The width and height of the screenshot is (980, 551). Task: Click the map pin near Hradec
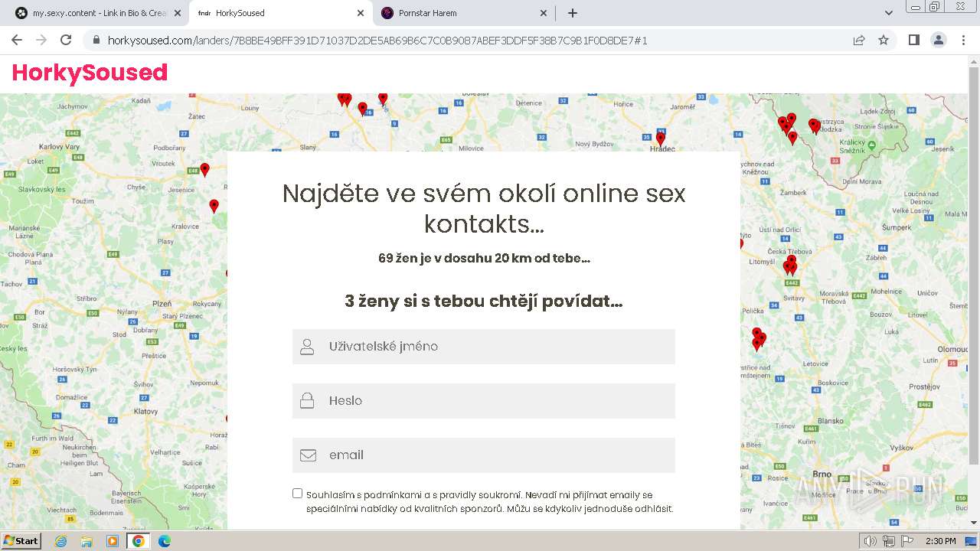point(661,139)
